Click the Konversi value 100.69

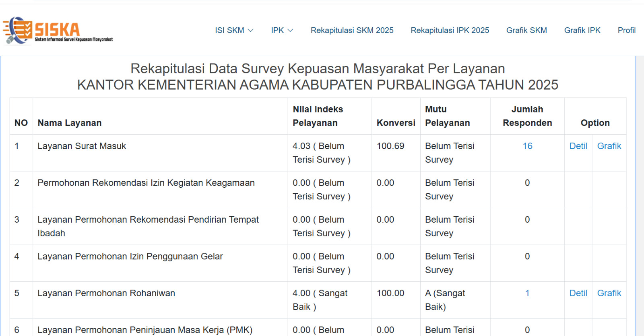390,146
